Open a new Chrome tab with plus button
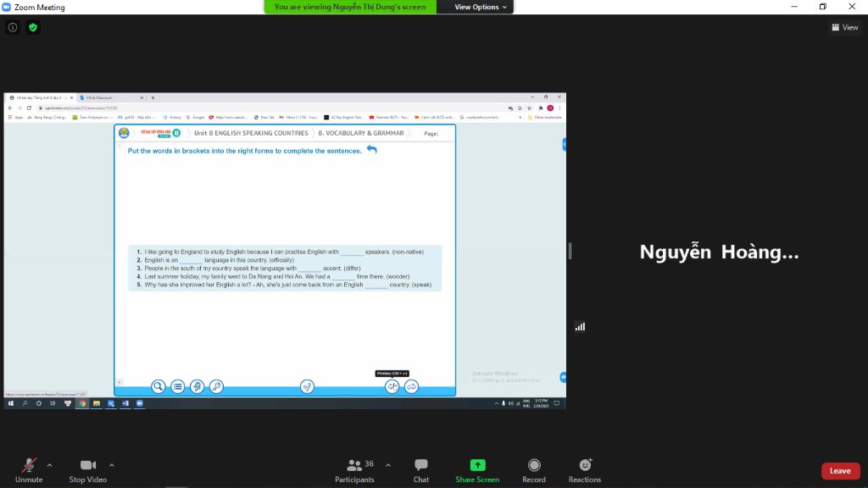The height and width of the screenshot is (488, 868). click(153, 98)
